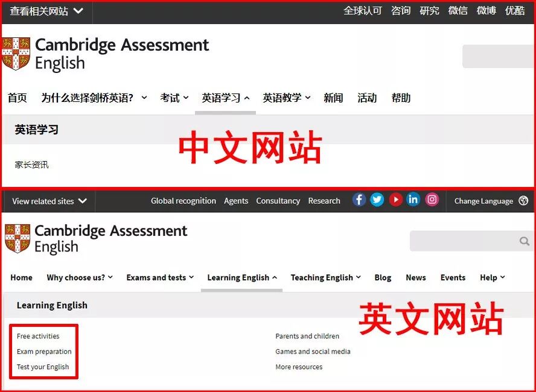This screenshot has width=536, height=392.
Task: Open the Events nav item
Action: click(453, 277)
